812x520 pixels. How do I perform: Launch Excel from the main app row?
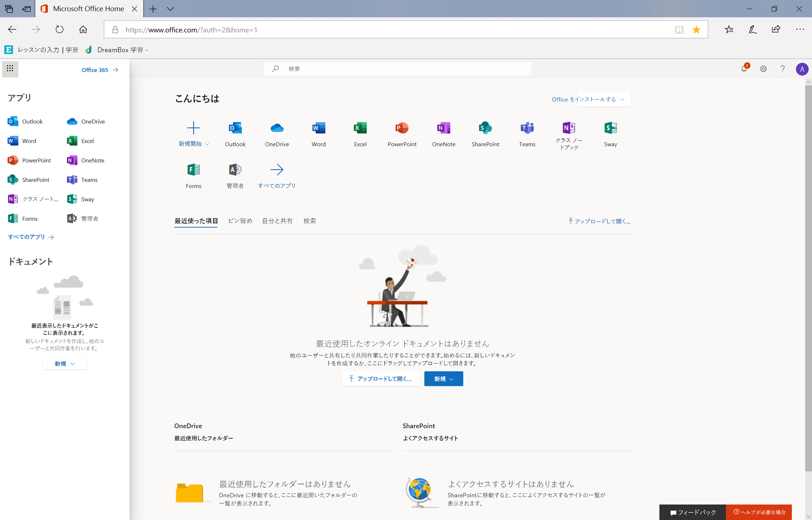(360, 134)
